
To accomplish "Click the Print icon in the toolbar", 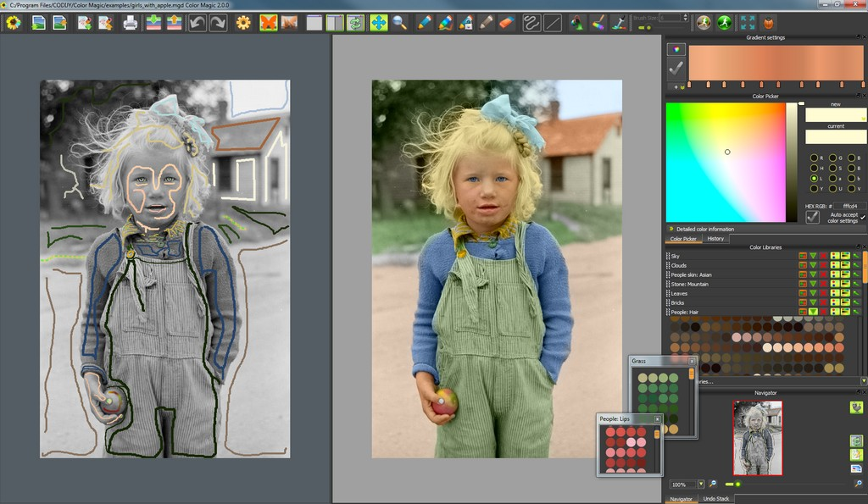I will pos(132,22).
